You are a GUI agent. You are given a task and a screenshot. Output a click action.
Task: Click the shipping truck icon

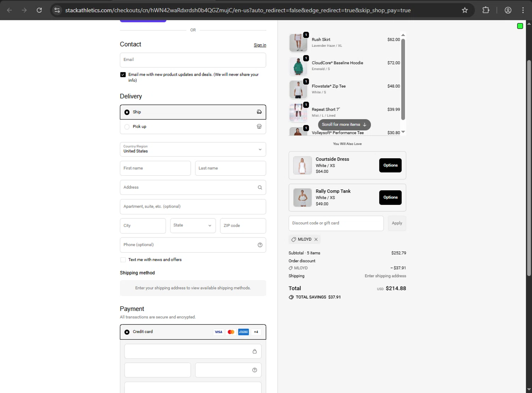click(x=259, y=112)
